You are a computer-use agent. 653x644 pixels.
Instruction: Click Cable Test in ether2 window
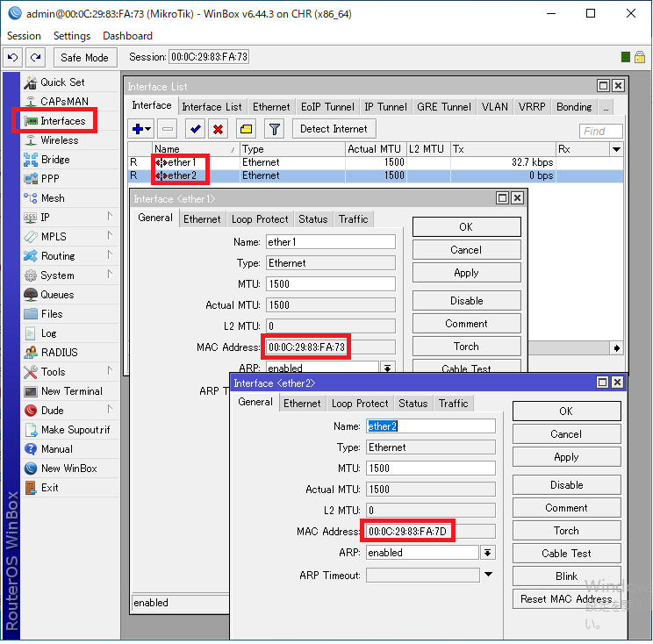click(x=566, y=554)
